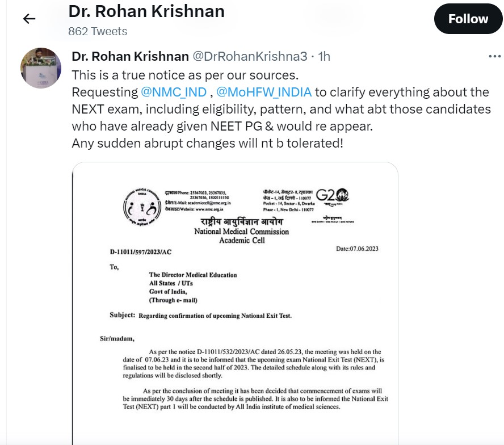The image size is (504, 445).
Task: Click the @DrRohanKrishna3 handle
Action: click(x=250, y=56)
